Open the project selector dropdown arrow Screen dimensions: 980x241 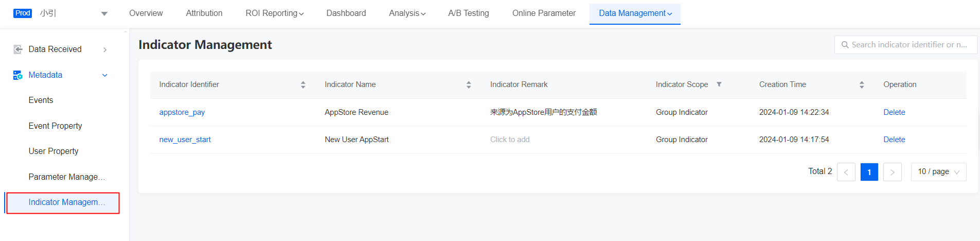(x=104, y=14)
